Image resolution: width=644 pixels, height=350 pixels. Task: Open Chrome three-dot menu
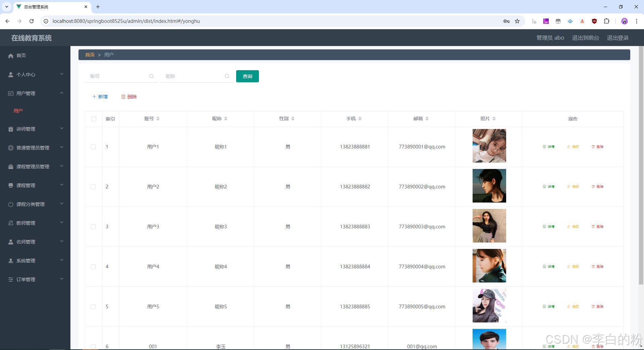[x=637, y=21]
